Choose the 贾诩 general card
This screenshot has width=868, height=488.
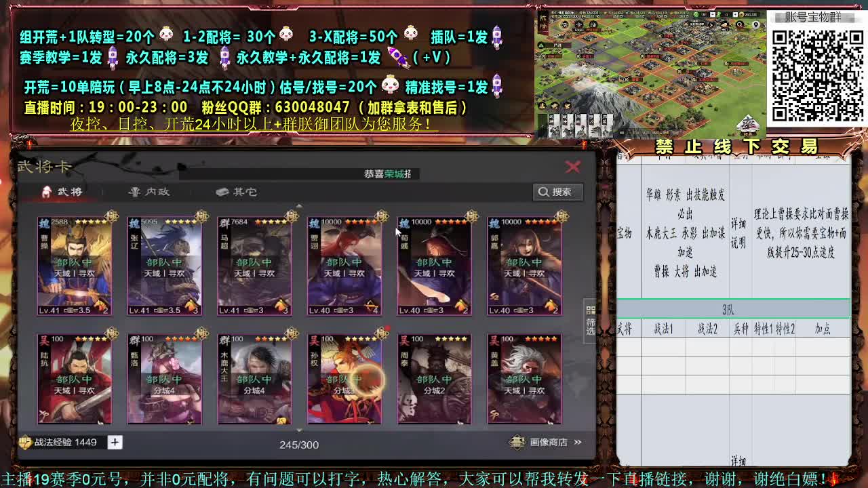pos(344,266)
